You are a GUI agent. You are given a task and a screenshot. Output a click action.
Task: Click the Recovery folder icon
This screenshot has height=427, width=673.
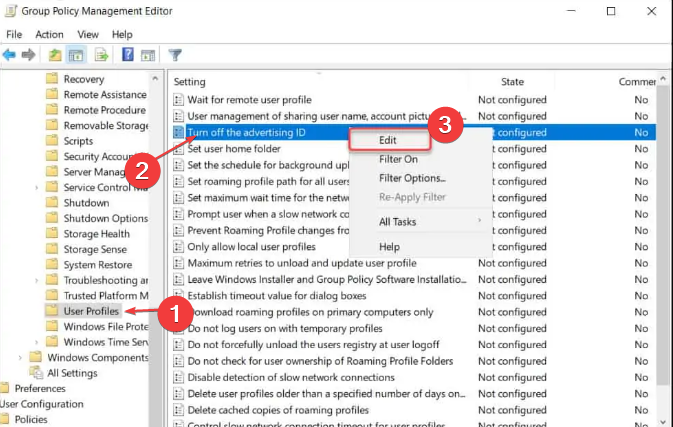[52, 78]
